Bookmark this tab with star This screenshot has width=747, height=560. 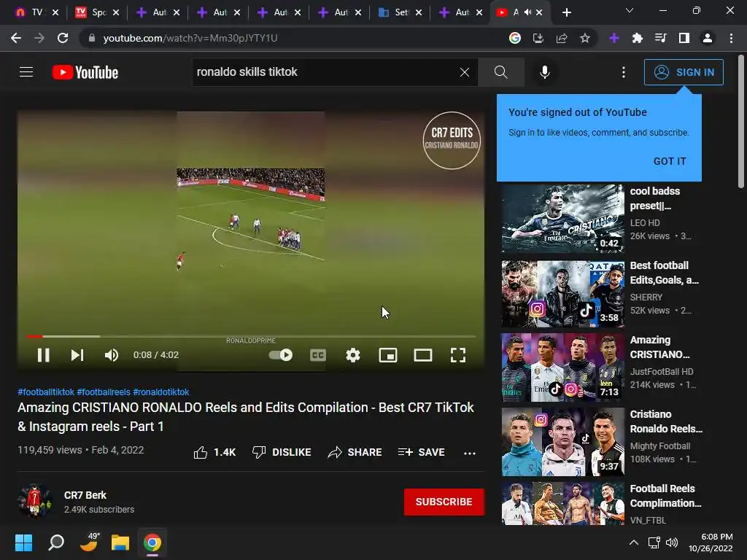click(x=585, y=38)
